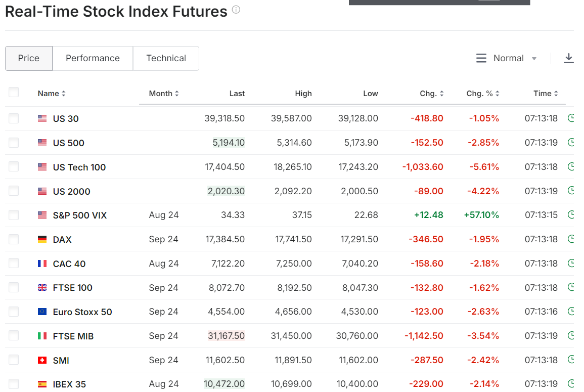Switch to the Technical tab
The width and height of the screenshot is (584, 392).
166,58
